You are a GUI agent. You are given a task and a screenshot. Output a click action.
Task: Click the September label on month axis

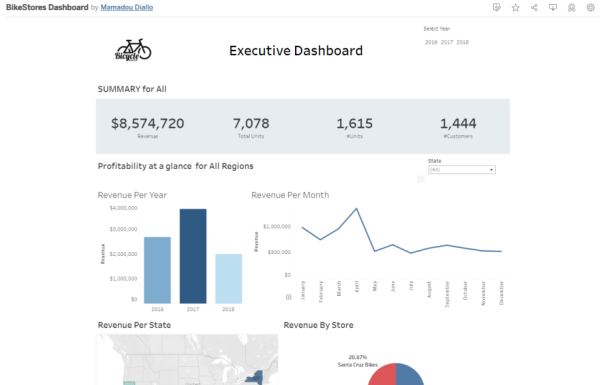click(447, 294)
